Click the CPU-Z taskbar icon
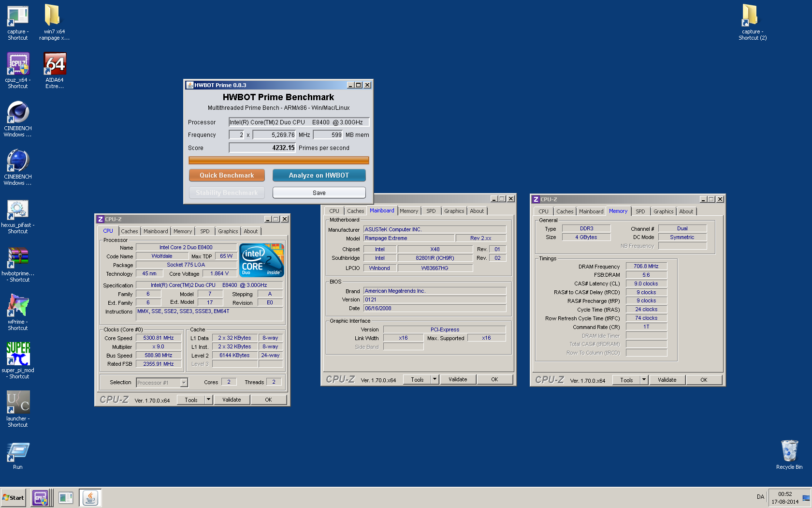 40,497
